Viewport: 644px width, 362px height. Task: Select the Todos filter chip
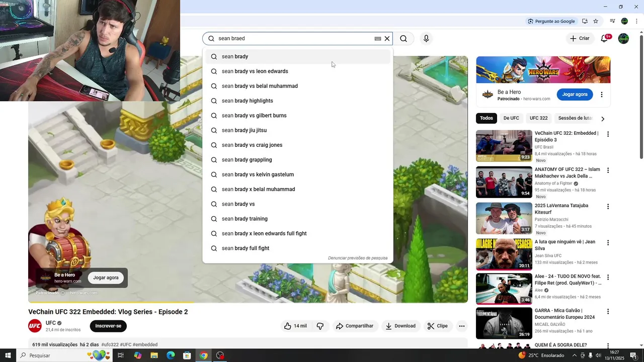coord(487,118)
